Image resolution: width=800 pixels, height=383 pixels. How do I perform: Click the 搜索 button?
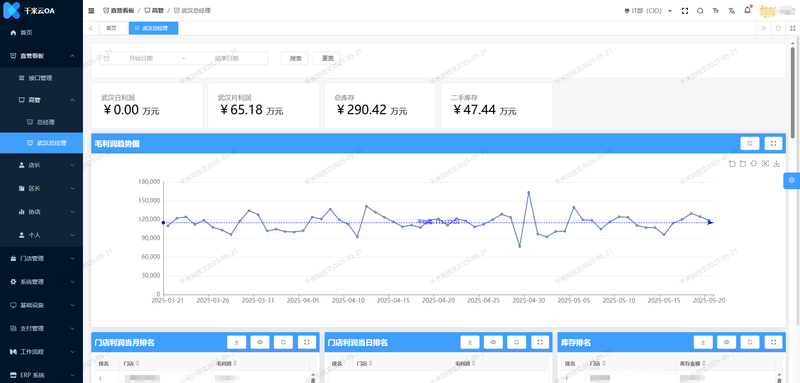click(295, 59)
